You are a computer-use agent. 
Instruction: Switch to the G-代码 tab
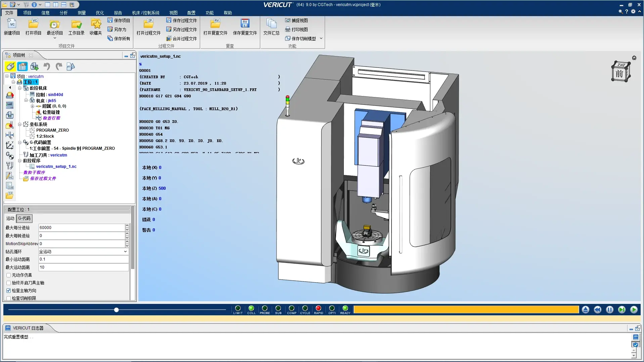pos(24,218)
